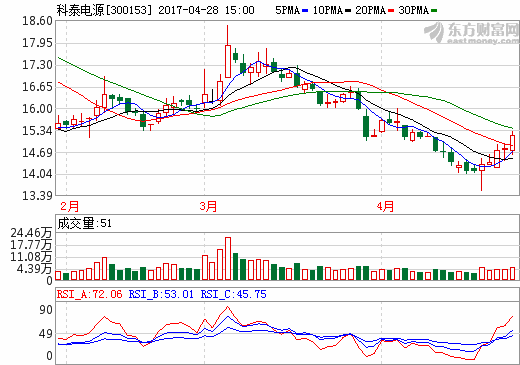The width and height of the screenshot is (520, 365).
Task: Click the 16.65 price axis label
Action: [37, 87]
